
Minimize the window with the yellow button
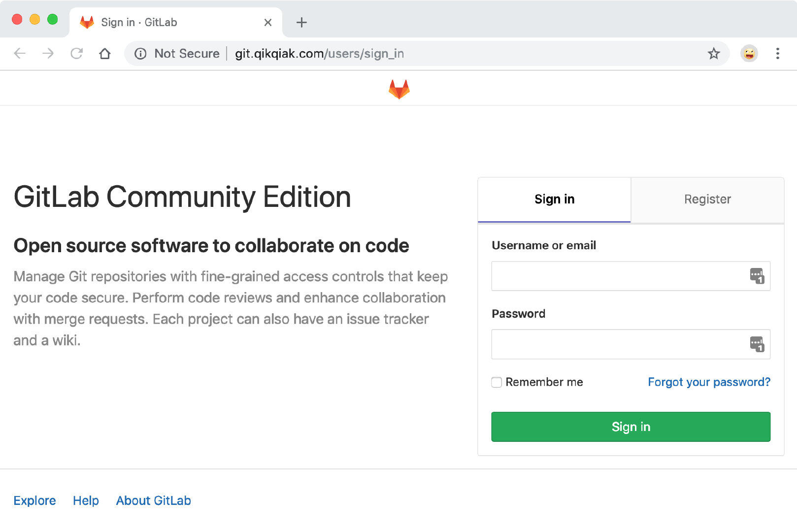34,19
